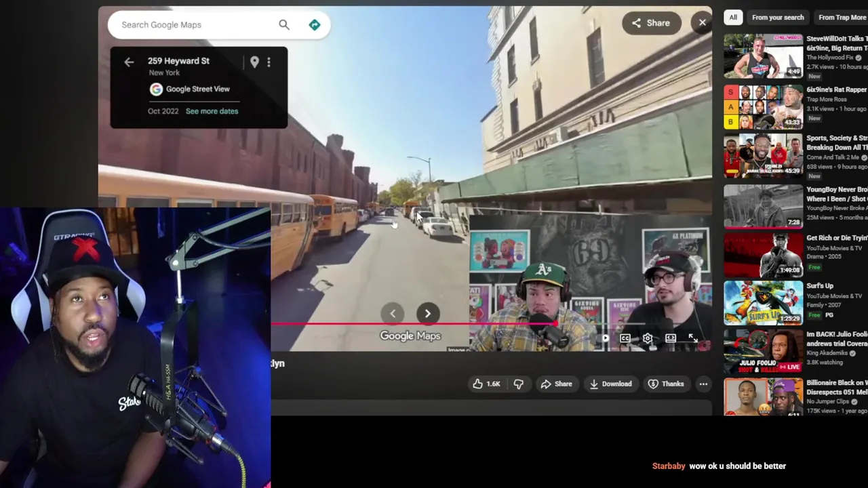Select 'From Trap More' filter chip
The height and width of the screenshot is (488, 868).
tap(842, 18)
